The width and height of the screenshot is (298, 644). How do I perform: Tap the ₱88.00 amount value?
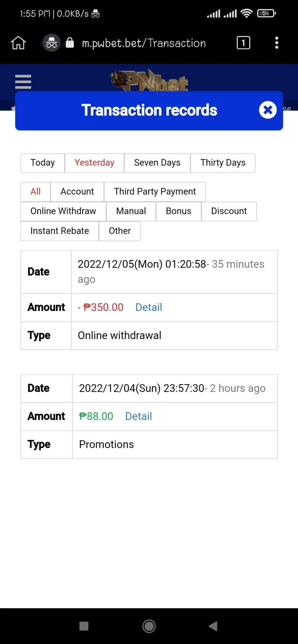(x=96, y=417)
